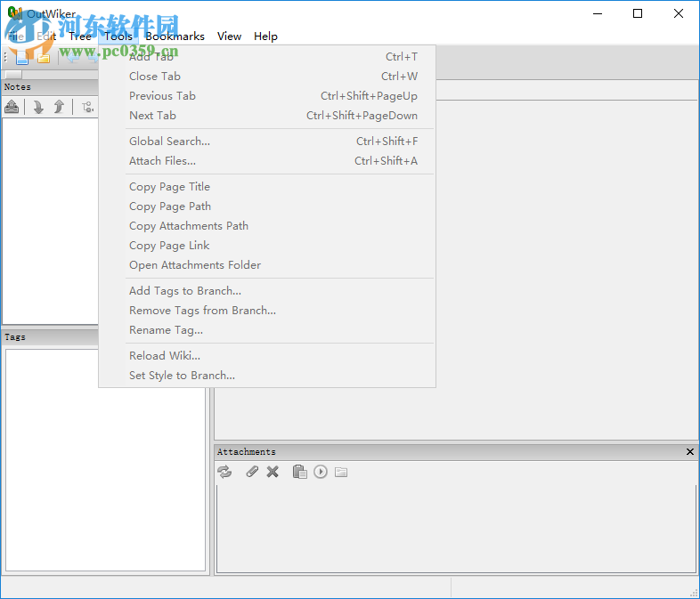Execute the attachment with the play icon
The width and height of the screenshot is (700, 599).
tap(321, 472)
